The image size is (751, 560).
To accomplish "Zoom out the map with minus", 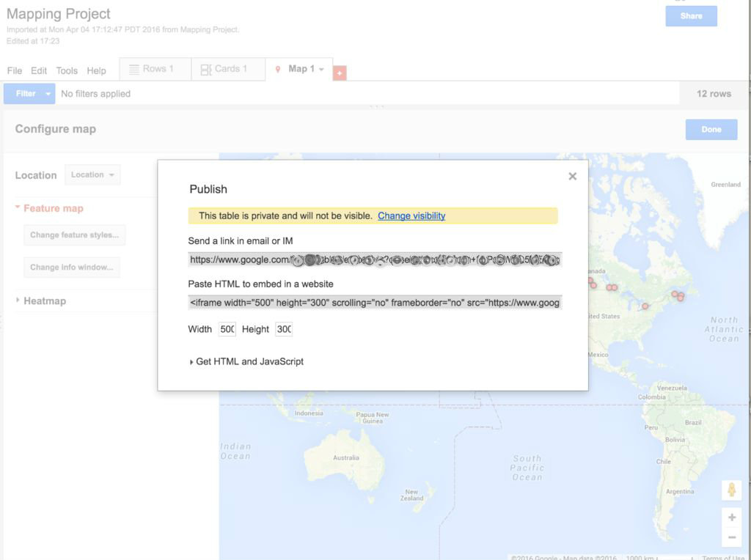I will tap(731, 537).
